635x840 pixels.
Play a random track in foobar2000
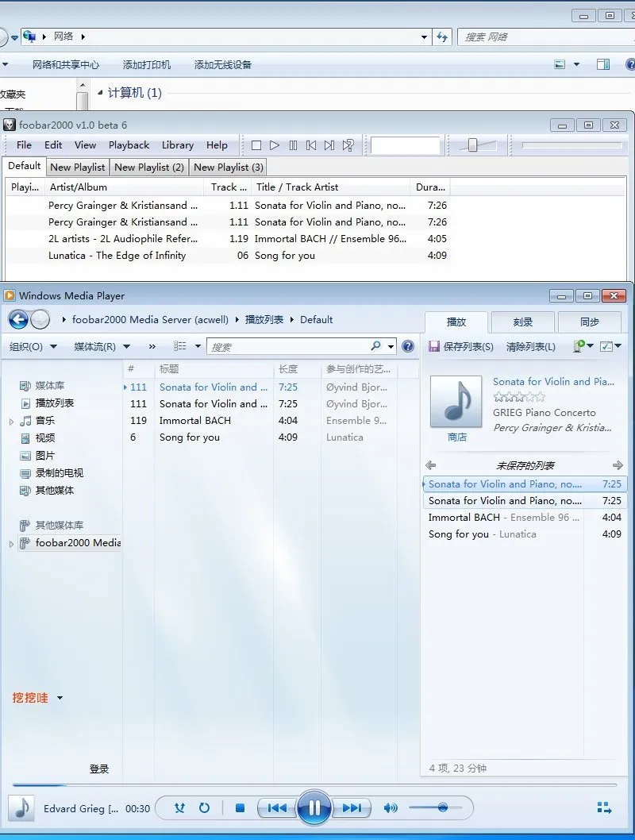348,145
